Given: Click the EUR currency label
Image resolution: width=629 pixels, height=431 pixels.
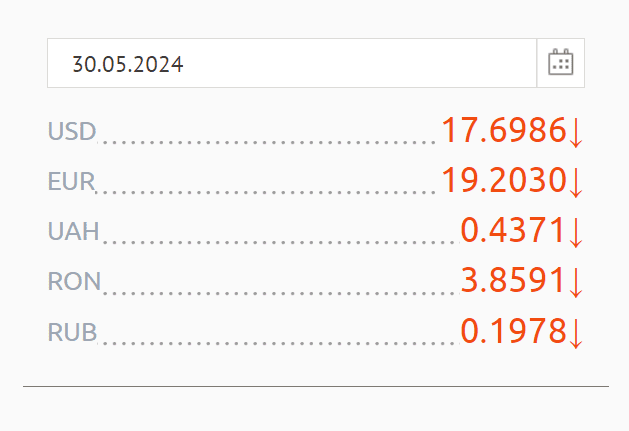Looking at the screenshot, I should tap(71, 181).
